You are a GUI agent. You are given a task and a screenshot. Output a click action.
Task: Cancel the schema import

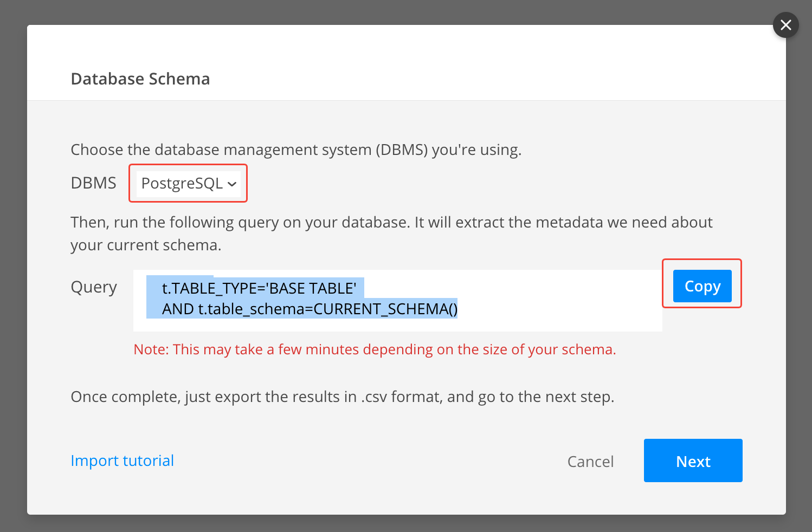click(x=590, y=462)
